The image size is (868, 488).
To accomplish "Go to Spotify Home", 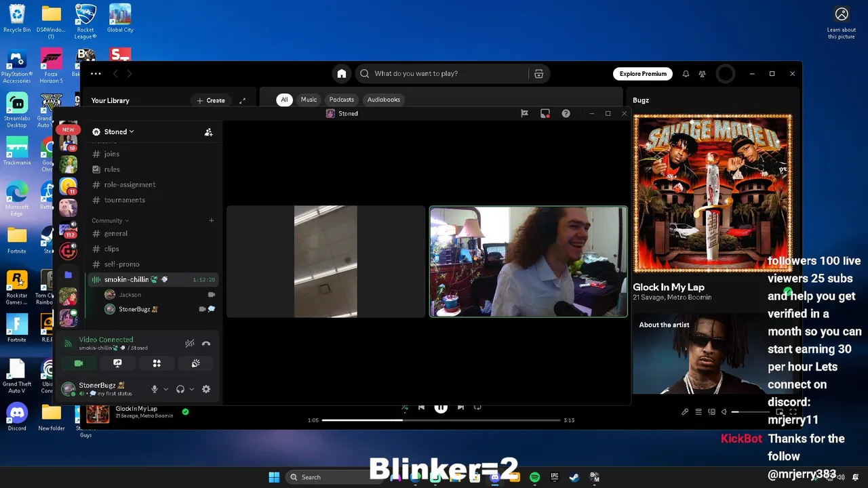I will click(x=342, y=73).
